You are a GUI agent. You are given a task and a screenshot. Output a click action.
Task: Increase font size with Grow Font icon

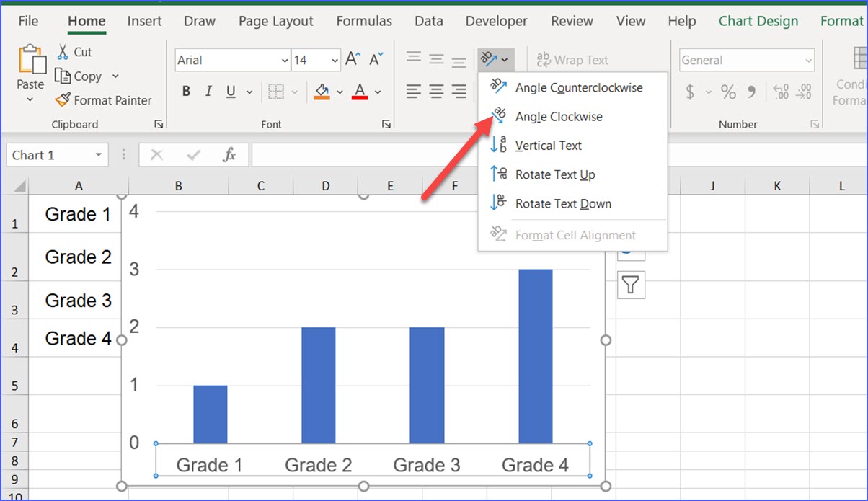pyautogui.click(x=353, y=60)
